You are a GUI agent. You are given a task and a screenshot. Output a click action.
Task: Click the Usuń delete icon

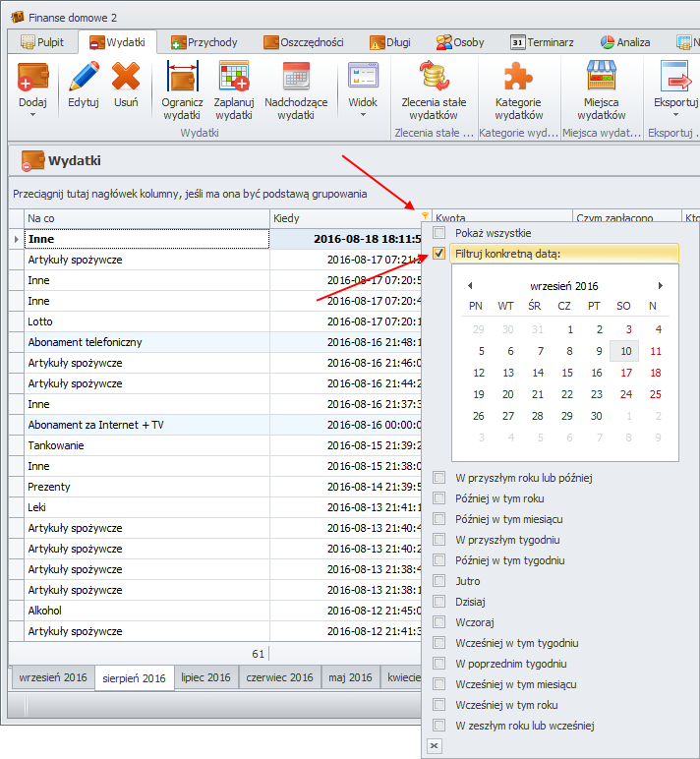[x=126, y=77]
